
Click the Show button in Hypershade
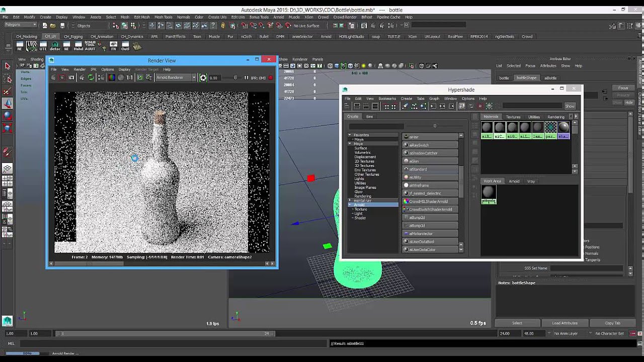(x=570, y=106)
